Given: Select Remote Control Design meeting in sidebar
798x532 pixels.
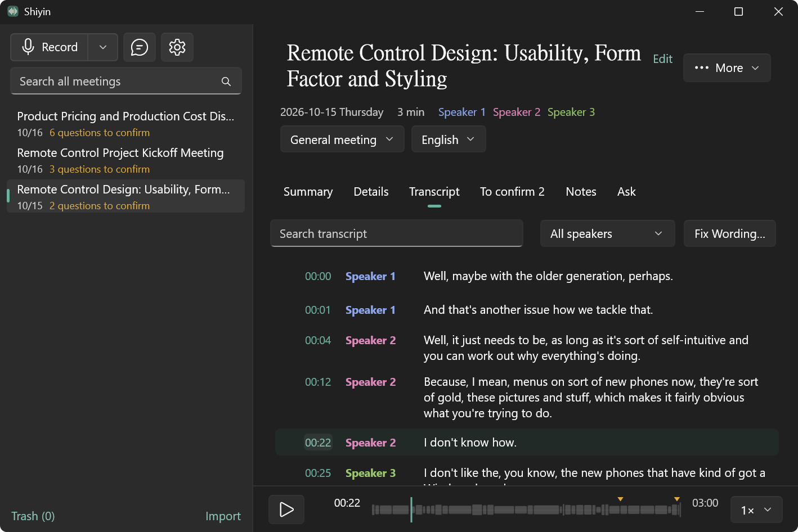Looking at the screenshot, I should pyautogui.click(x=125, y=196).
